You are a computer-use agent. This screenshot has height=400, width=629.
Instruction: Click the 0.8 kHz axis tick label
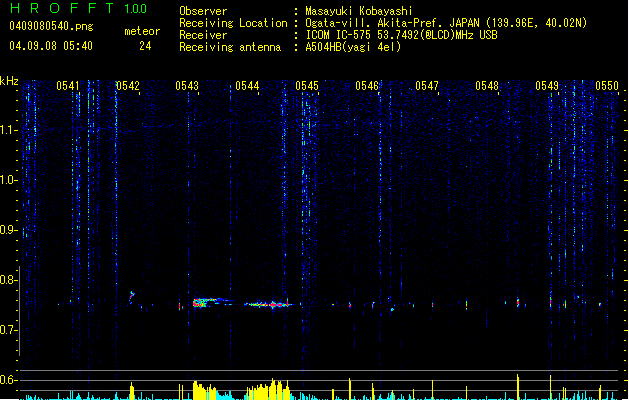point(8,280)
